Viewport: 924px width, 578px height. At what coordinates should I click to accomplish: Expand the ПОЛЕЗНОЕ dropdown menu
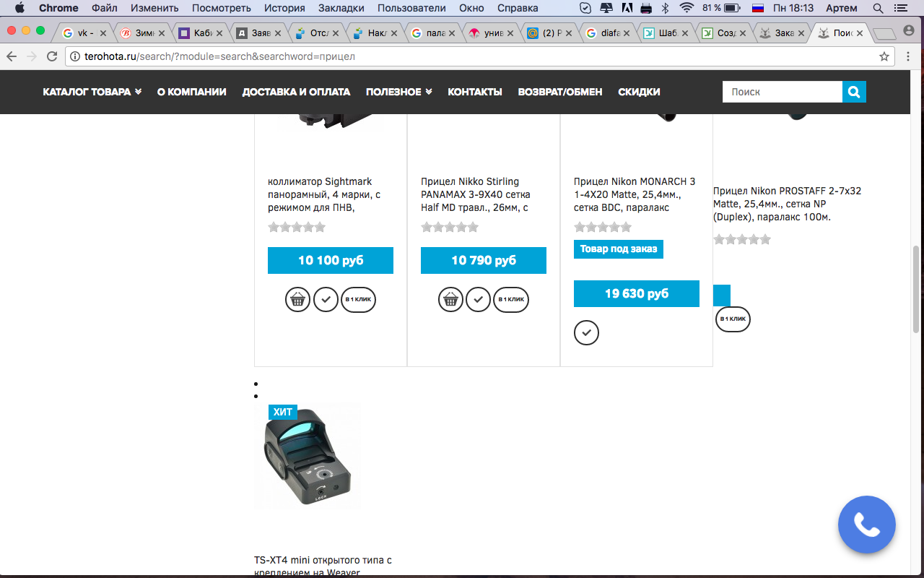click(398, 92)
